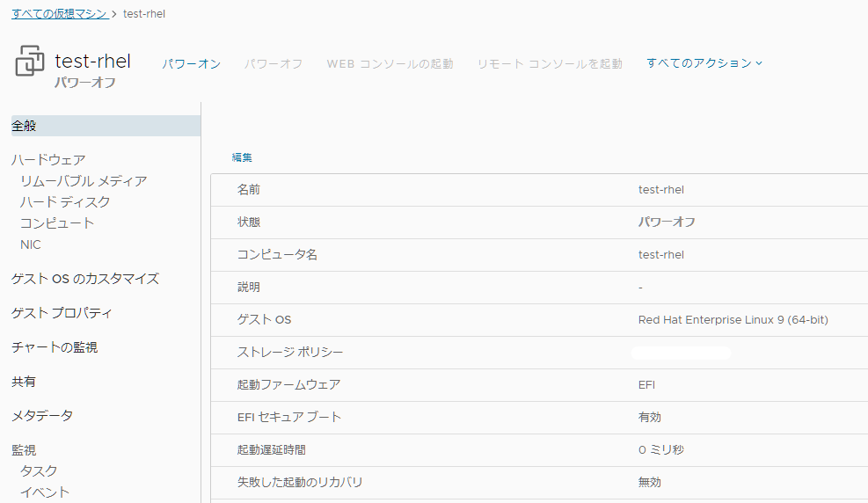This screenshot has height=503, width=868.
Task: Select コンピュート in sidebar
Action: pos(57,223)
